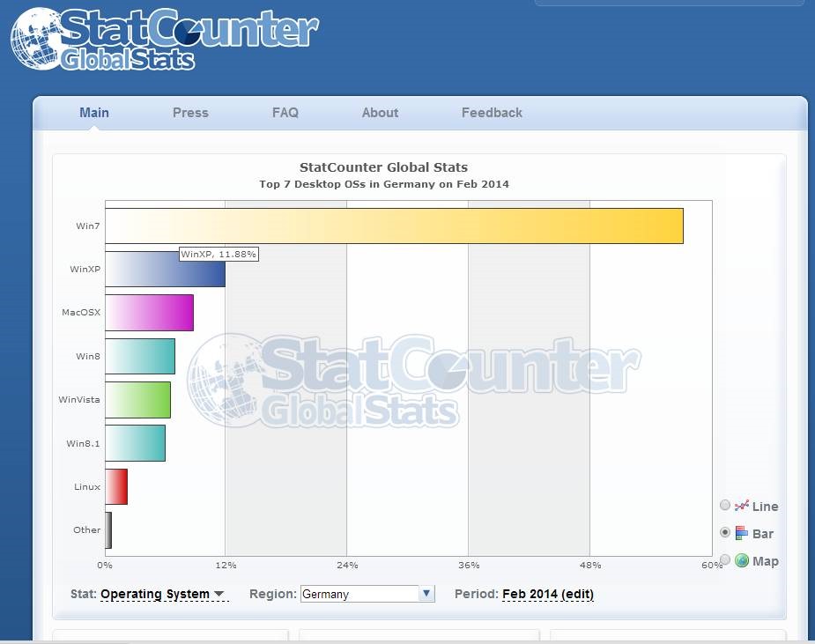Click the teal Win8 bar
The height and width of the screenshot is (644, 815).
click(x=140, y=356)
